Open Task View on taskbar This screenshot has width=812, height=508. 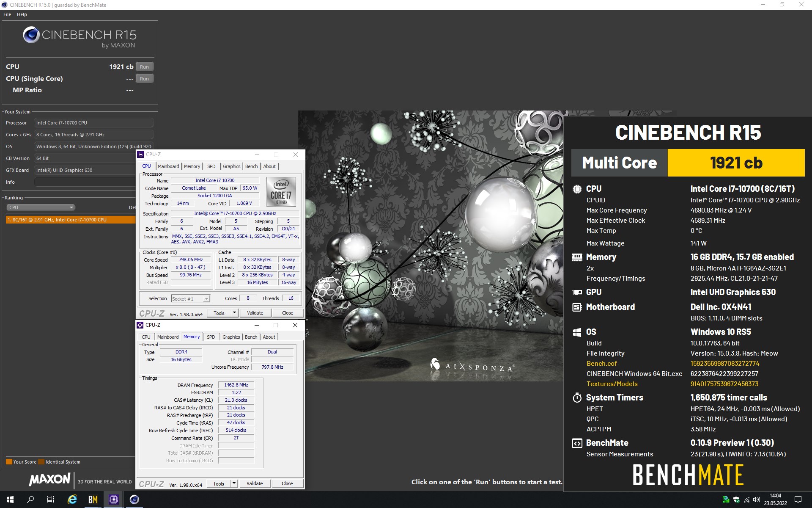(x=51, y=500)
